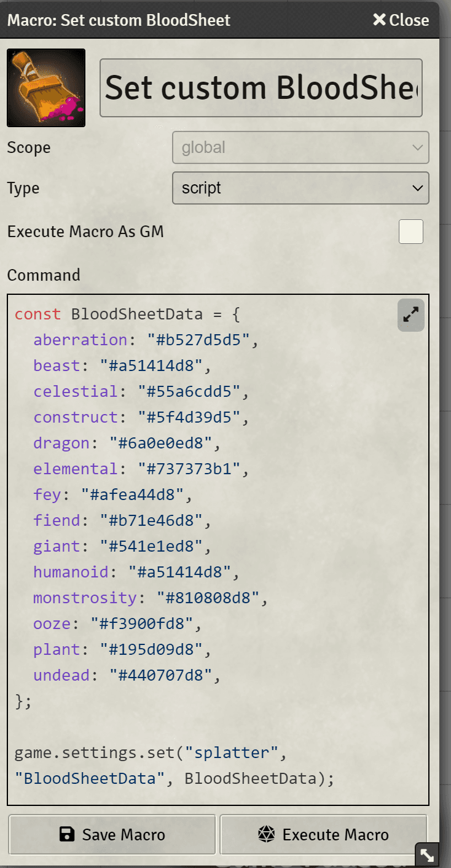The width and height of the screenshot is (451, 868).
Task: Click the dragon hex value "#6a0e0ed8"
Action: coord(160,443)
